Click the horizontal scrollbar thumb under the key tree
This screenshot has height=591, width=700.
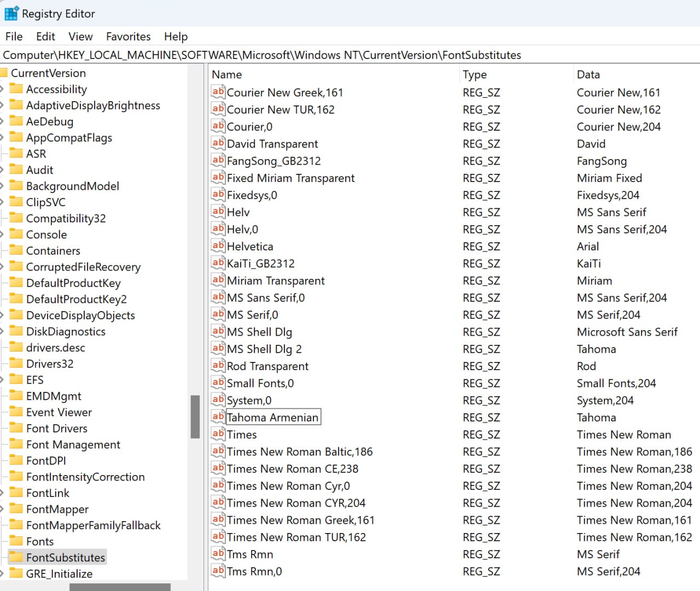[x=120, y=587]
